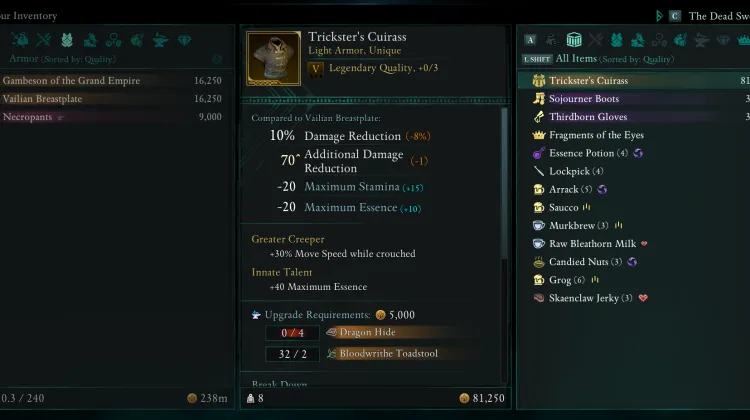The image size is (750, 420).
Task: Select Vailian Breastplate in your inventory
Action: [113, 99]
